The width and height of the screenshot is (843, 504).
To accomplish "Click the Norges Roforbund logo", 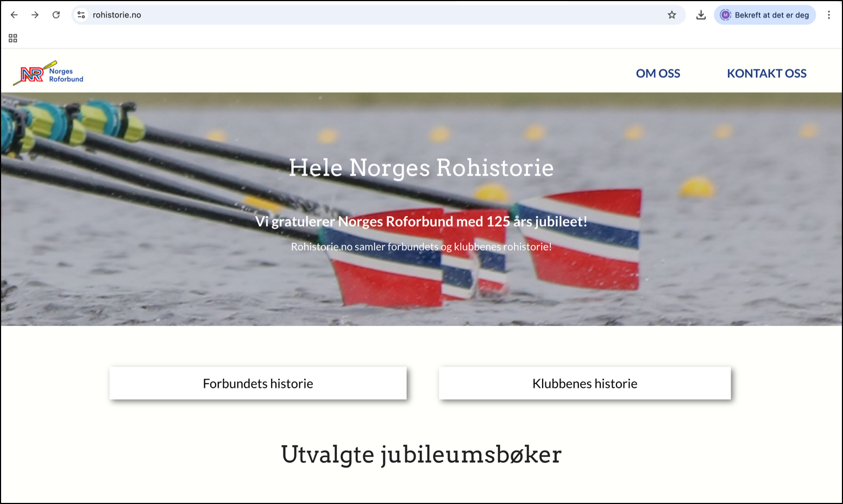I will click(x=48, y=73).
